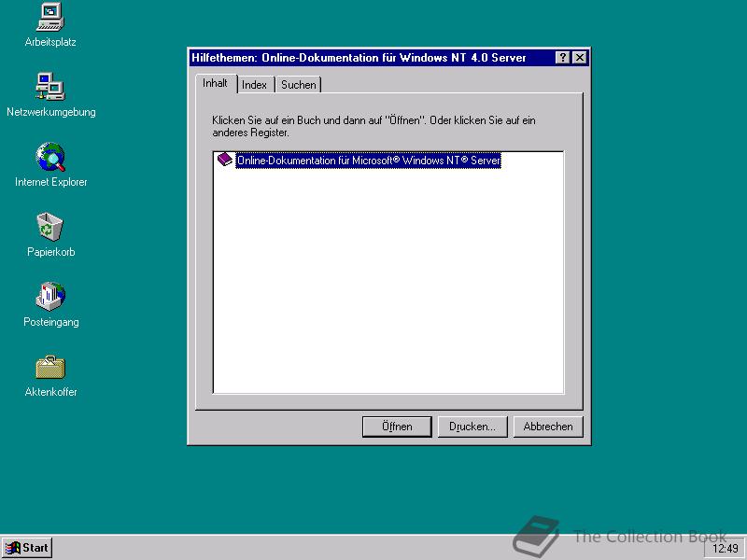Click the purple book icon in the help list
The width and height of the screenshot is (747, 560).
coord(224,159)
